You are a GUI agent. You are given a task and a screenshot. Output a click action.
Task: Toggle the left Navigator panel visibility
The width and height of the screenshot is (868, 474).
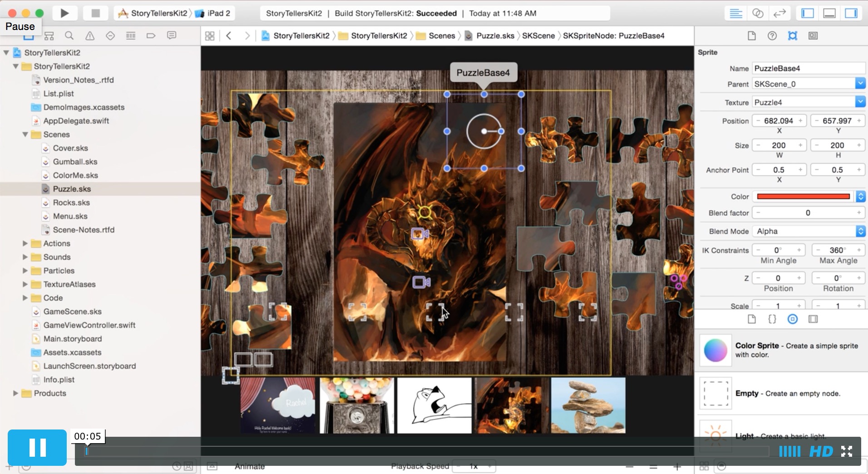pos(808,13)
